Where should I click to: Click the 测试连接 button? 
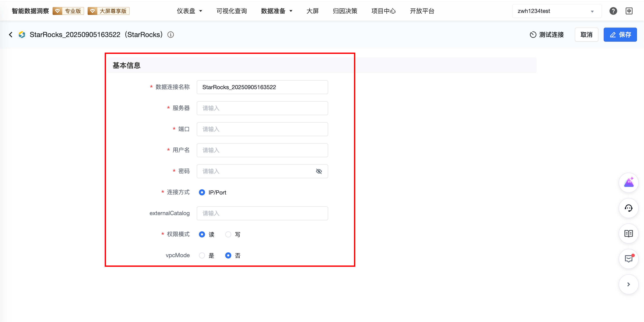click(547, 35)
